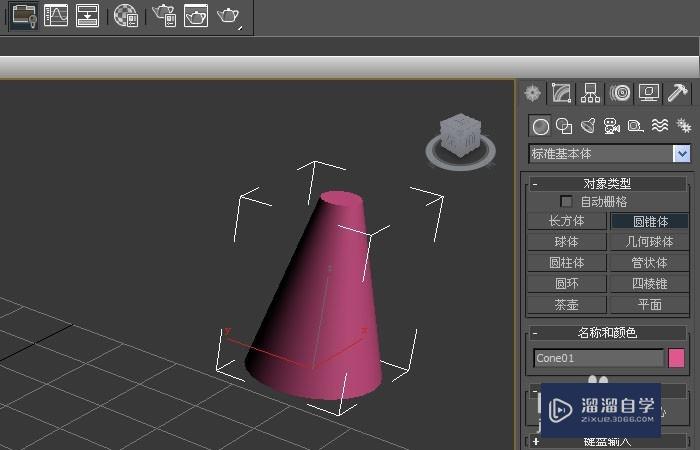This screenshot has height=450, width=700.
Task: Collapse the 名称和颜色 rollout
Action: (608, 333)
